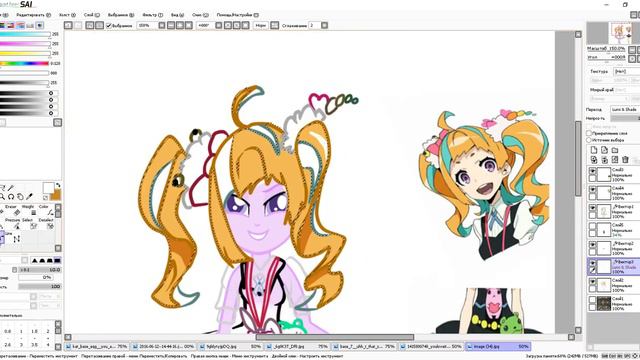This screenshot has height=360, width=640.
Task: Open the Выбранное (Selection) menu
Action: click(x=120, y=15)
